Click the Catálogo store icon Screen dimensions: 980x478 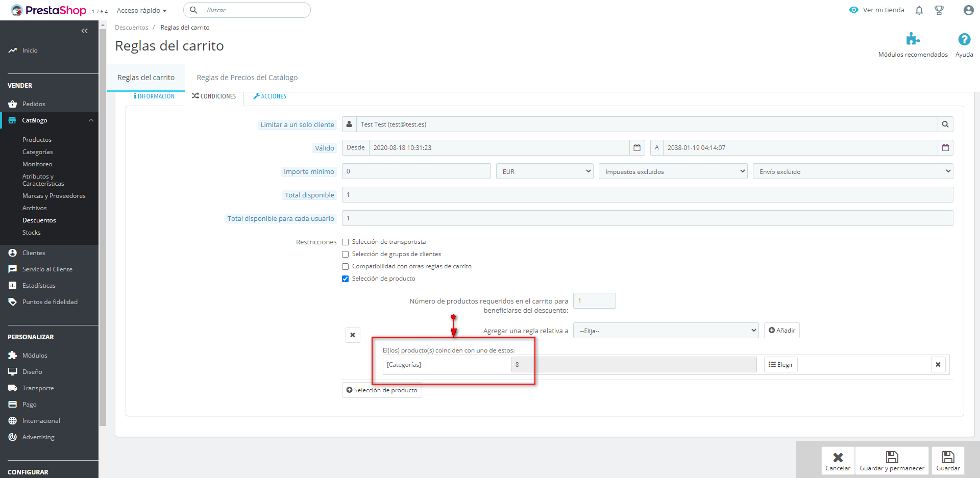12,120
